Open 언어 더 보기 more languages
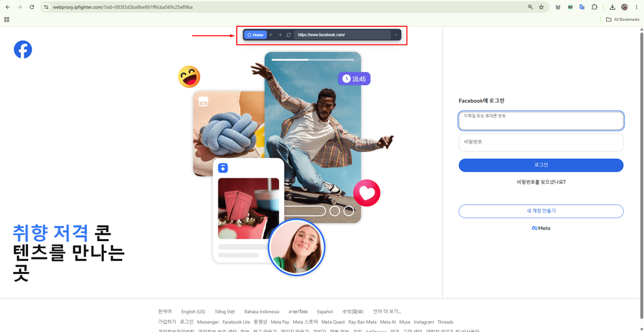This screenshot has width=644, height=332. click(387, 312)
